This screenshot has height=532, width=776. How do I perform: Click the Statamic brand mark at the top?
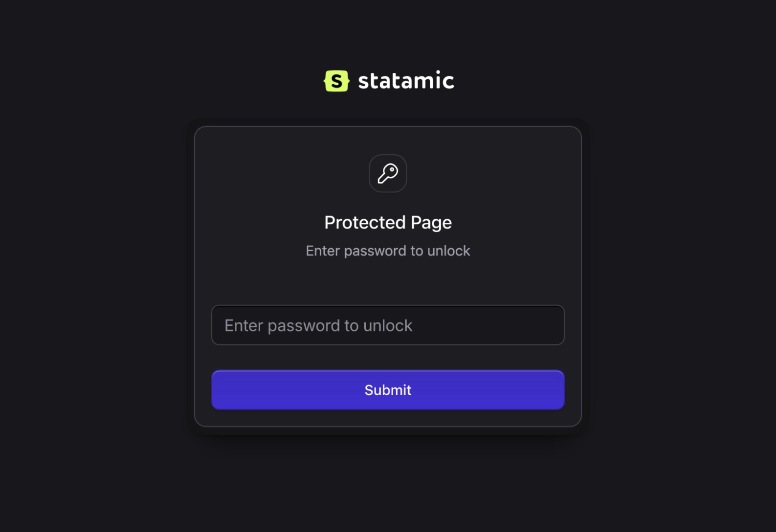point(388,80)
